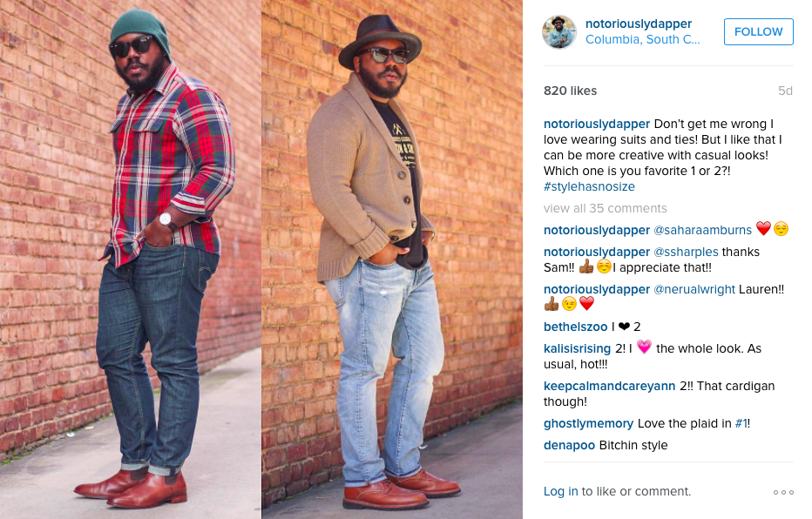Visit the keepcalmandcareyann profile
The width and height of the screenshot is (812, 519).
point(609,386)
